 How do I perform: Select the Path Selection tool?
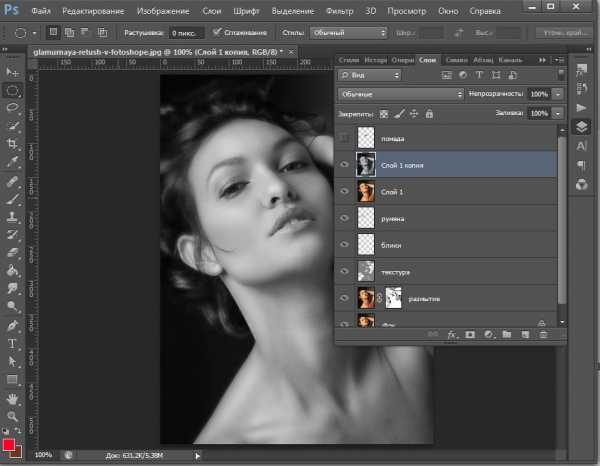pyautogui.click(x=12, y=361)
